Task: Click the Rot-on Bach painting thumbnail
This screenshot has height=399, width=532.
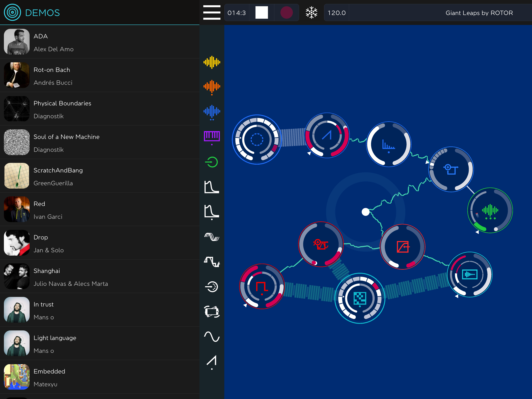Action: [17, 75]
